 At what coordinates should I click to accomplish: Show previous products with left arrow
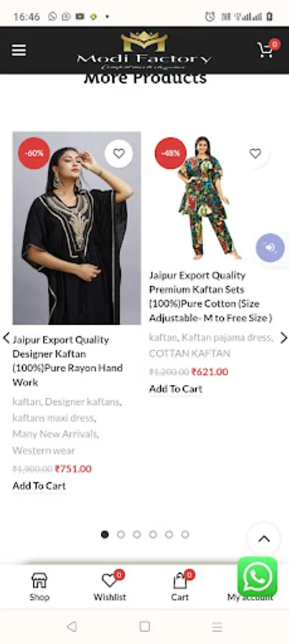point(6,338)
